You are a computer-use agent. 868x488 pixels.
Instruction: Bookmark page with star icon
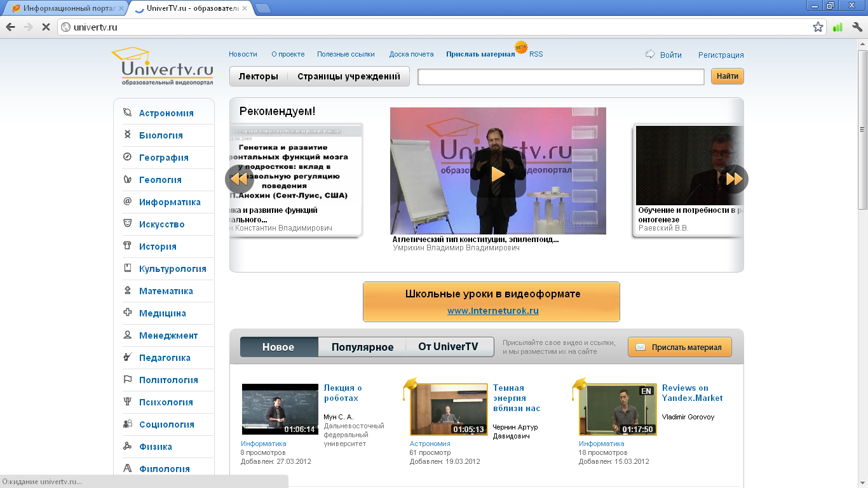point(818,27)
